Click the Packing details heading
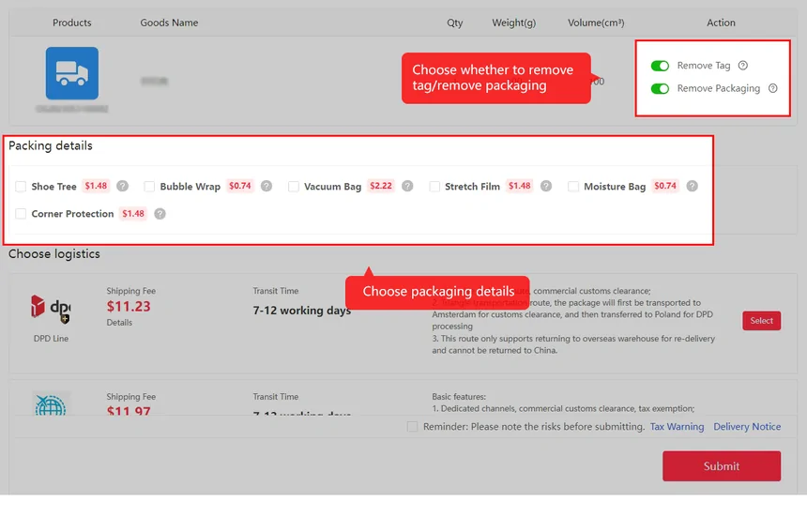The width and height of the screenshot is (807, 532). click(x=51, y=145)
